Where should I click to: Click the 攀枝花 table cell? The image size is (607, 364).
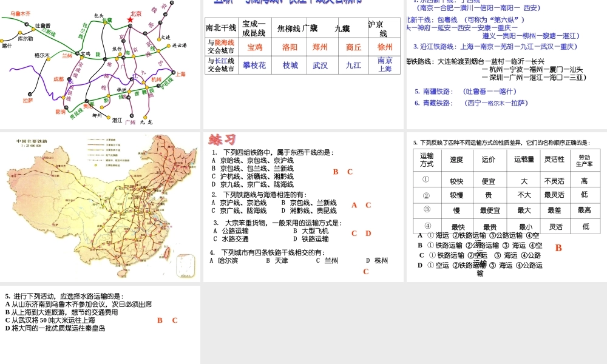coord(254,66)
